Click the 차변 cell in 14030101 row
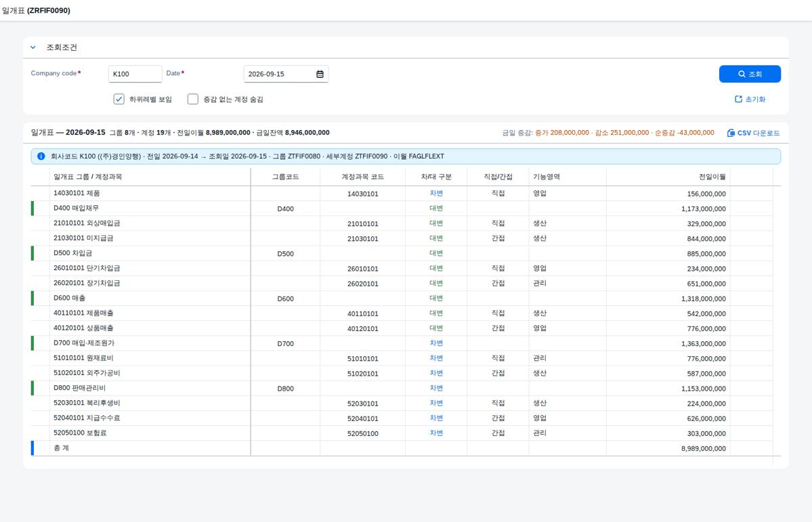This screenshot has width=812, height=522. (436, 193)
